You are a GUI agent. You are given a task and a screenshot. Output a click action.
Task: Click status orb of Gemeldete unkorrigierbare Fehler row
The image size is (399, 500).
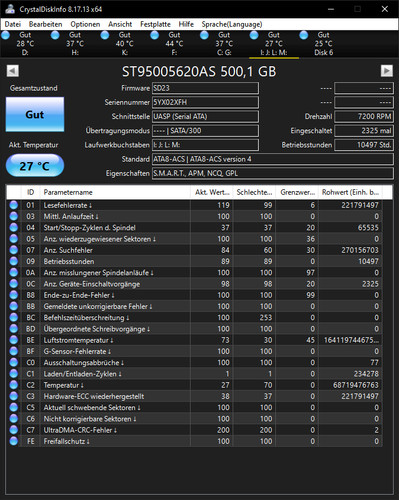click(14, 306)
